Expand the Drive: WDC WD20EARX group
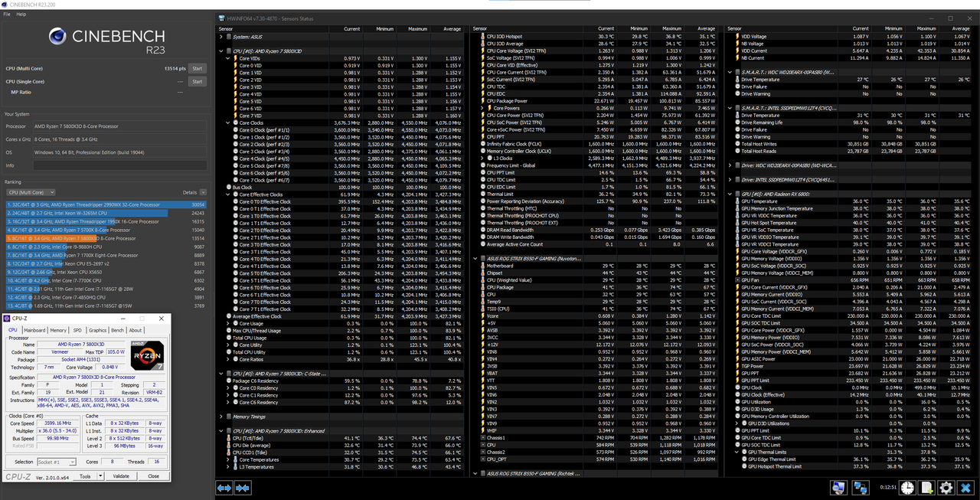This screenshot has width=980, height=500. 730,165
